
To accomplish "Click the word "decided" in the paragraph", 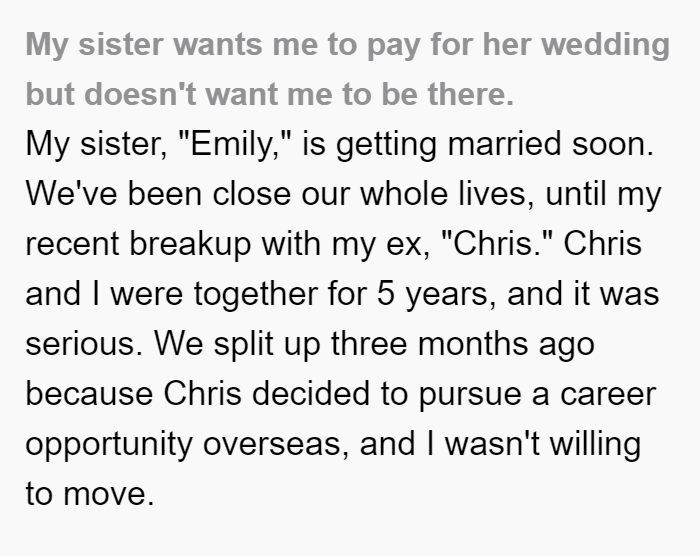I will tap(311, 394).
